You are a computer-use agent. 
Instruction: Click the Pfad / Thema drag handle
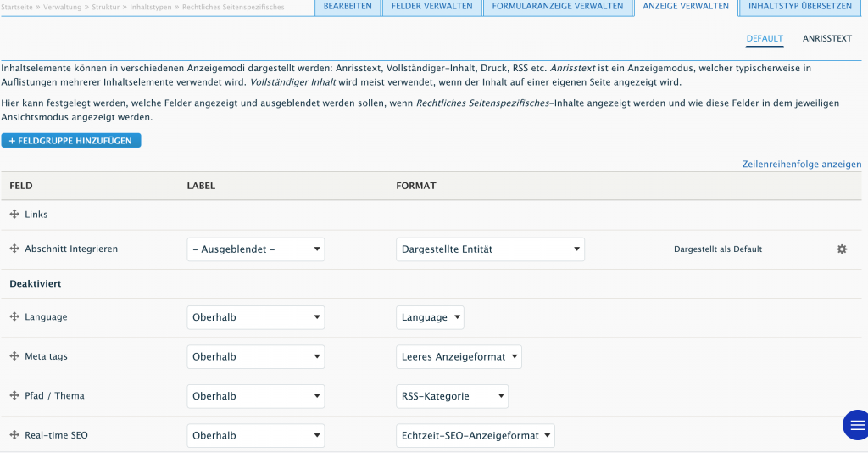click(14, 395)
